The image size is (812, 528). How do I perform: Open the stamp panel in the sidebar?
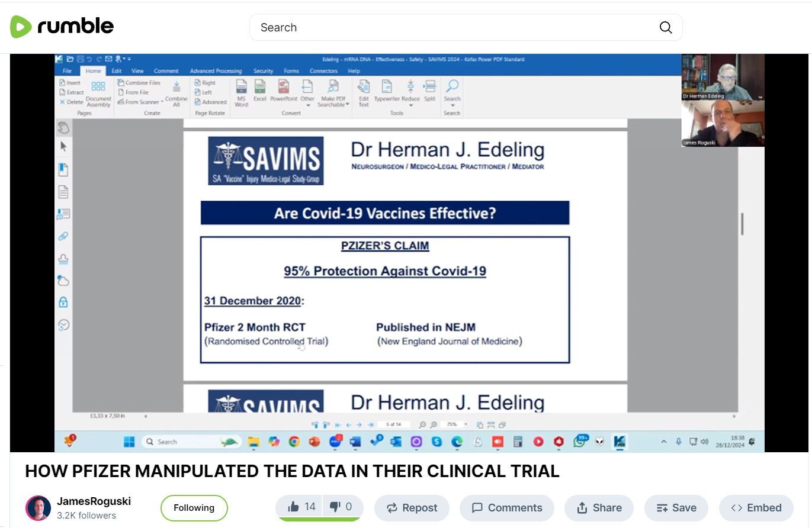pos(63,259)
